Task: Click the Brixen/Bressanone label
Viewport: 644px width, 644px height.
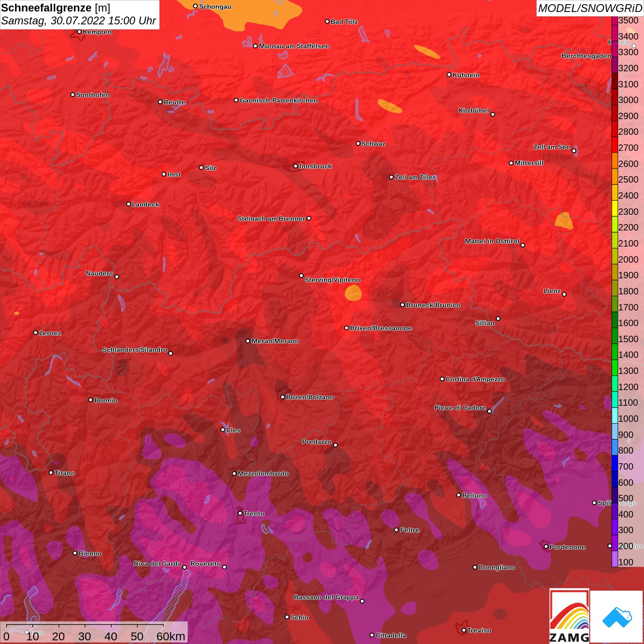Action: 381,328
